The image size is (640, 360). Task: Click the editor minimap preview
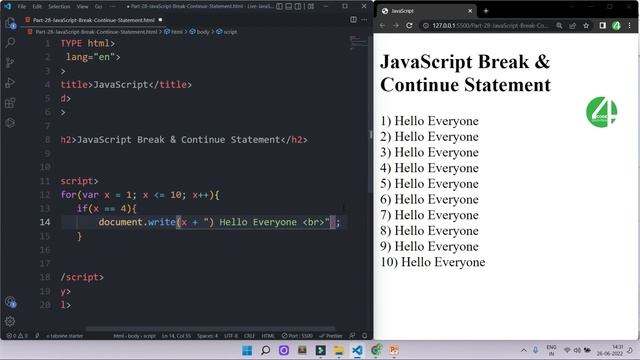point(358,42)
